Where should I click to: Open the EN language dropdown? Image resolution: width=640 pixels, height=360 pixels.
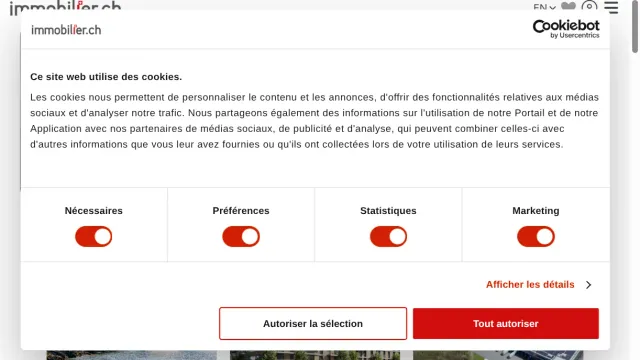click(544, 7)
